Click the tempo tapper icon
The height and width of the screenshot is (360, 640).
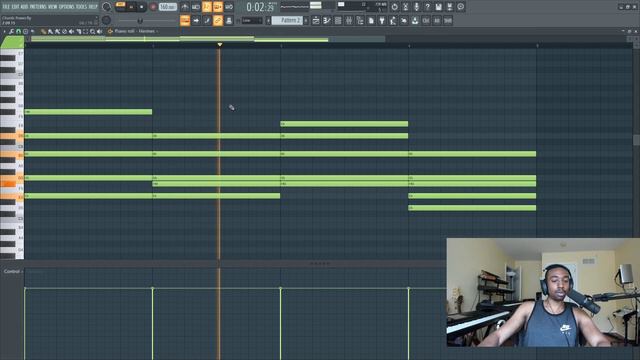[393, 20]
